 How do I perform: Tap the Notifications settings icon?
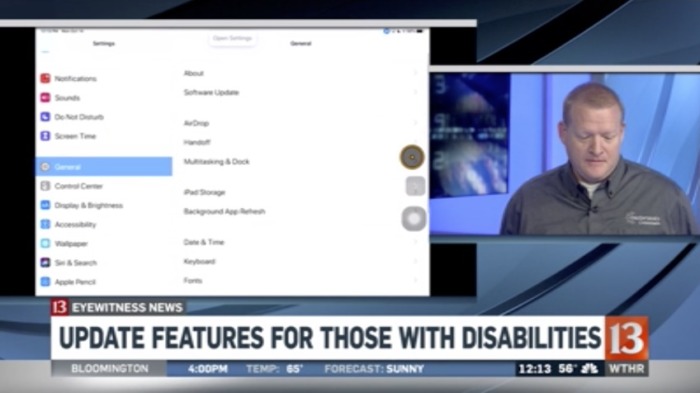coord(45,79)
